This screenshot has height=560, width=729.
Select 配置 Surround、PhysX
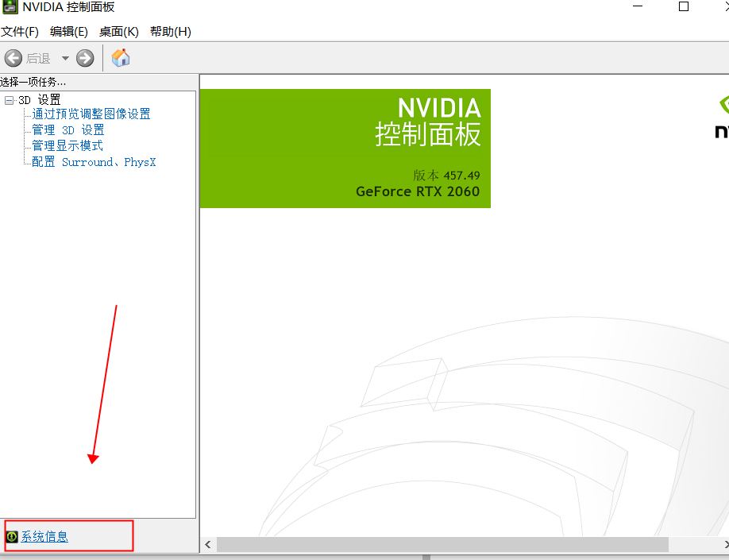(94, 162)
